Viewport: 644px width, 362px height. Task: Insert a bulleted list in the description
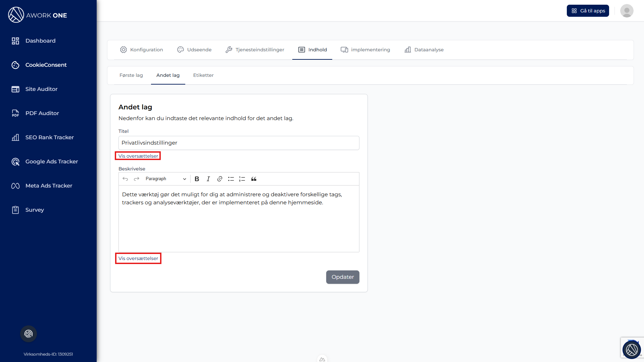231,179
